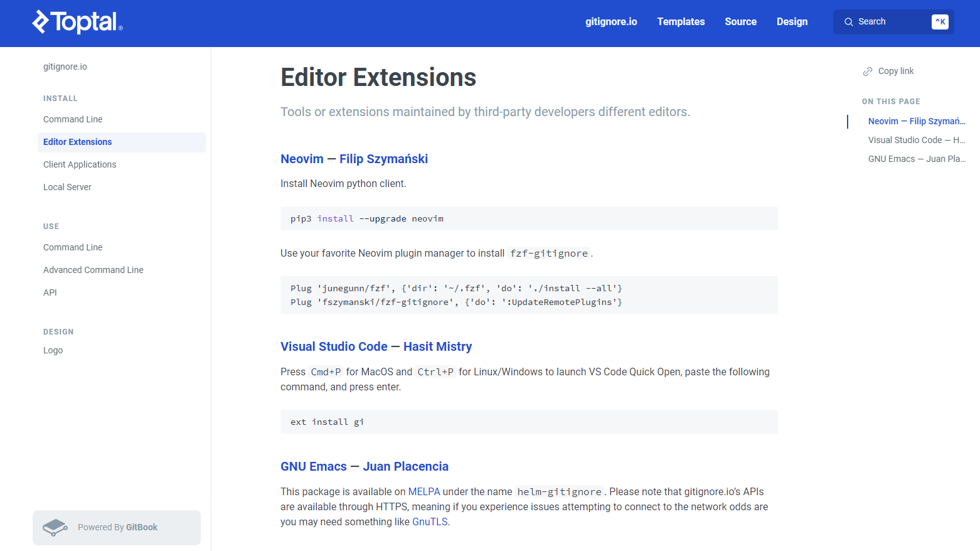Click the copy link chain icon
Image resolution: width=980 pixels, height=551 pixels.
tap(868, 72)
